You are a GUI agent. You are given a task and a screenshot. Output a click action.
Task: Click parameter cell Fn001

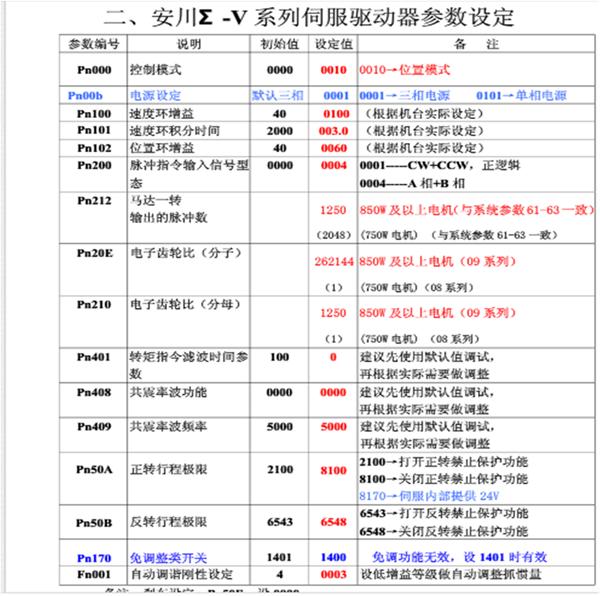click(x=94, y=575)
